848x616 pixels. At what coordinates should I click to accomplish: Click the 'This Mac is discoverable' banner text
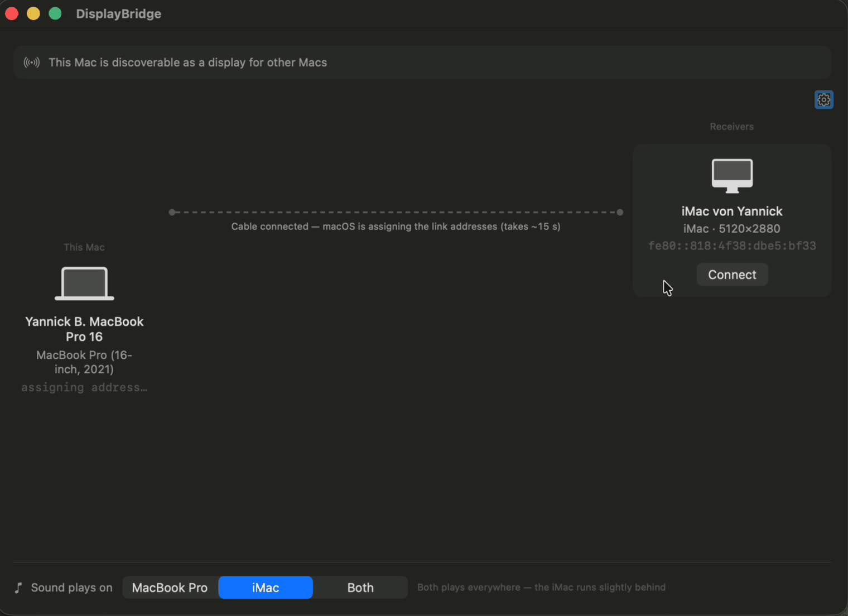tap(187, 62)
